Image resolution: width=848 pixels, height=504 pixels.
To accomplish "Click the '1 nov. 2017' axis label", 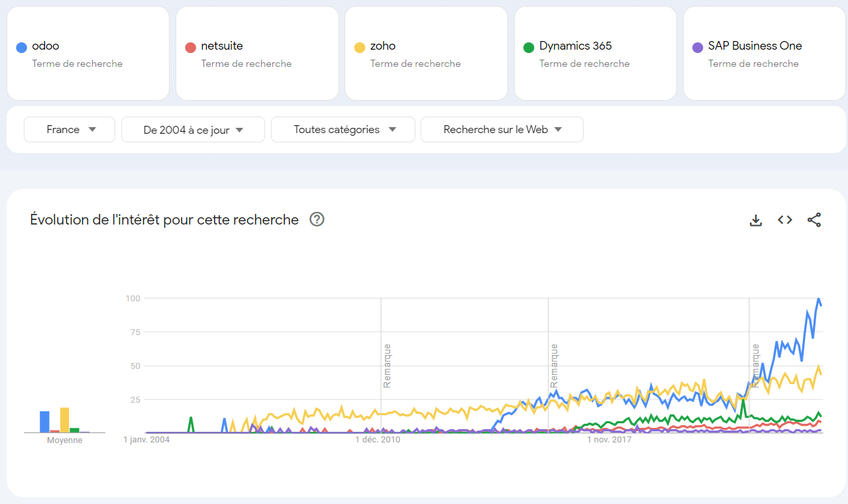I will click(x=609, y=439).
